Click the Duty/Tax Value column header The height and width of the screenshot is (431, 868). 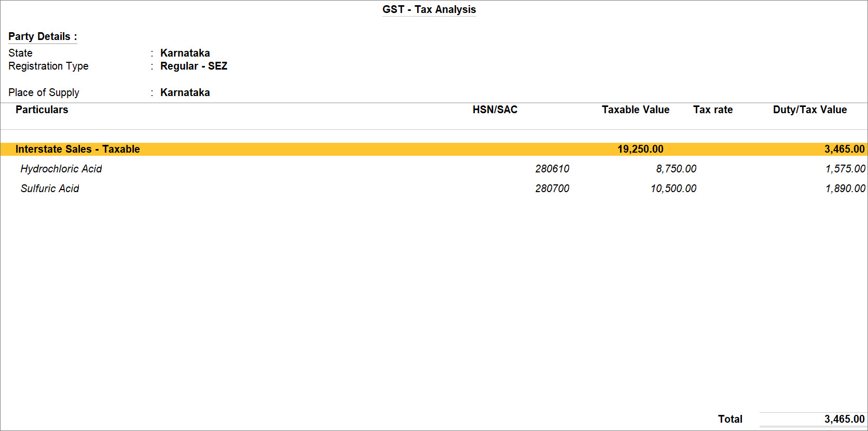810,110
